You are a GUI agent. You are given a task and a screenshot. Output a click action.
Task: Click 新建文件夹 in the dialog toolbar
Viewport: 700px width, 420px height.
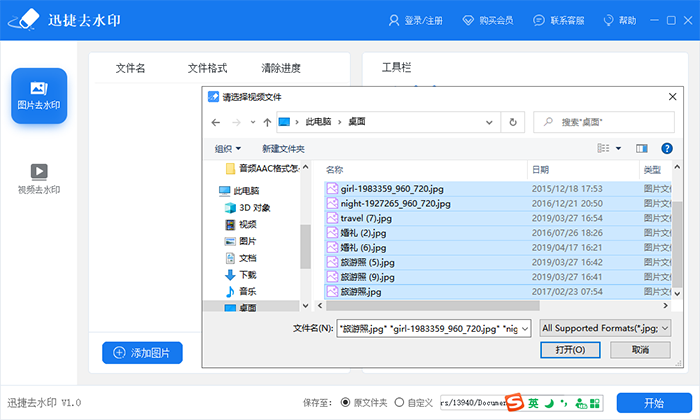coord(283,149)
